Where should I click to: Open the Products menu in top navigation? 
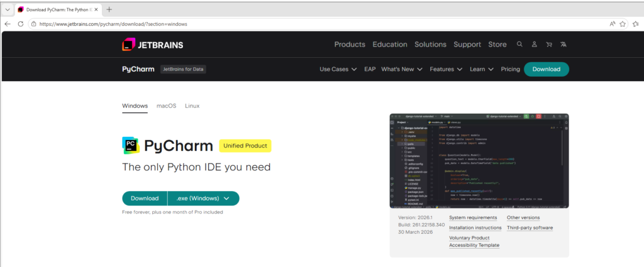coord(350,45)
